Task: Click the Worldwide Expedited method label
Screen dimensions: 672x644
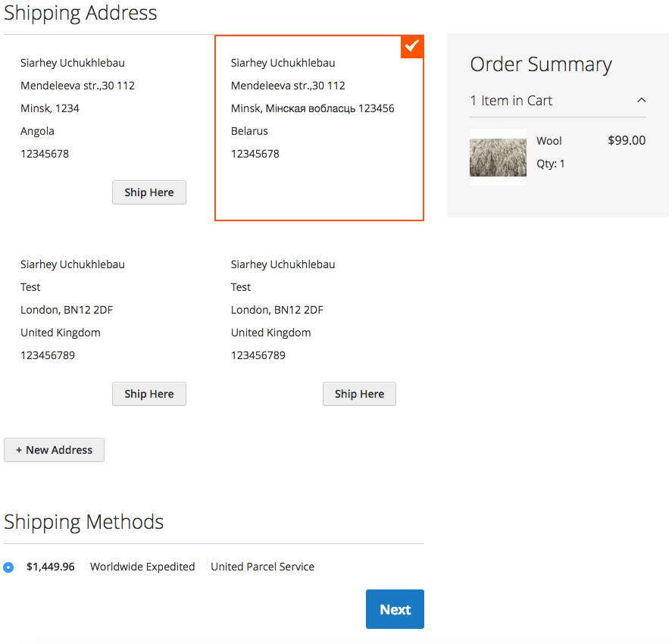Action: coord(142,567)
